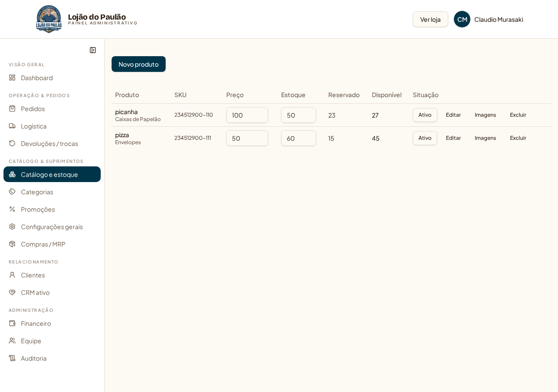This screenshot has width=558, height=392.
Task: Click the Promoções percent icon
Action: pyautogui.click(x=12, y=209)
